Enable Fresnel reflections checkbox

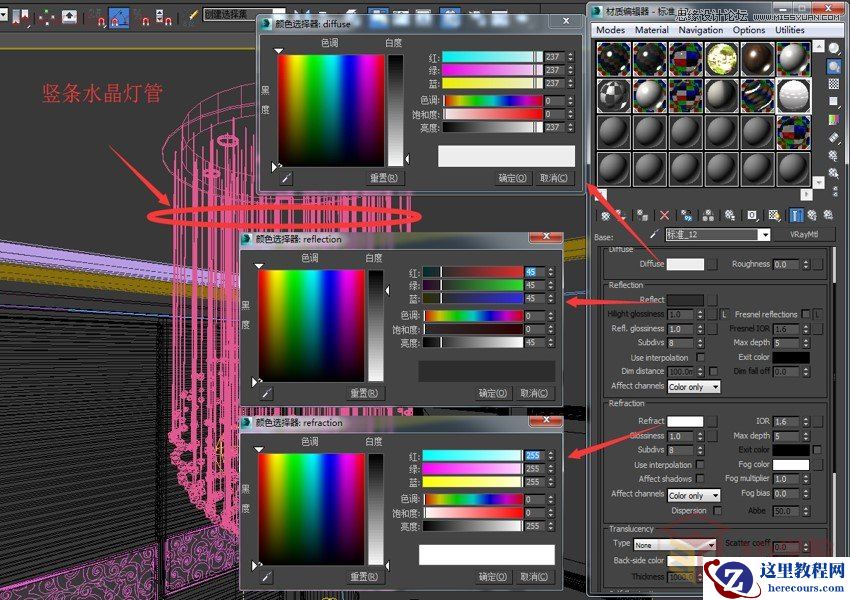(806, 313)
